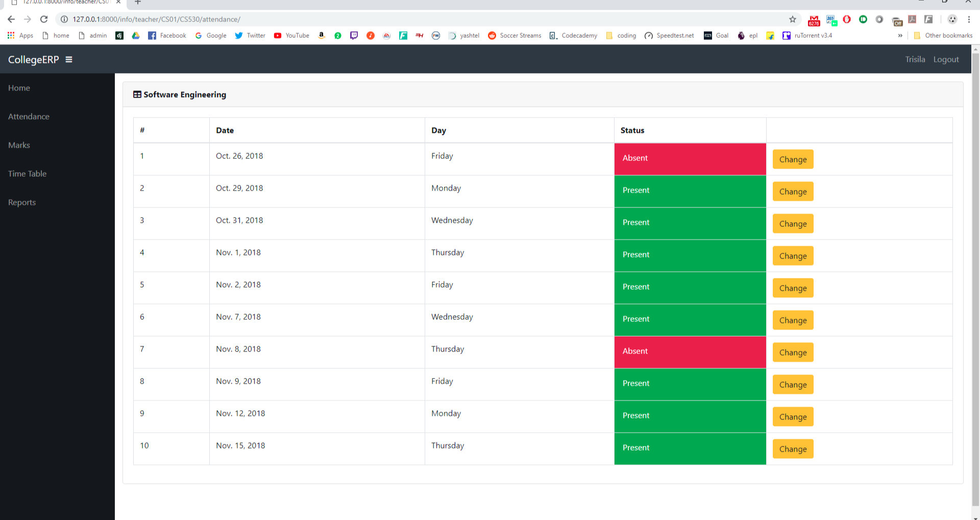
Task: Open the Apps grid shortcut
Action: [x=20, y=35]
